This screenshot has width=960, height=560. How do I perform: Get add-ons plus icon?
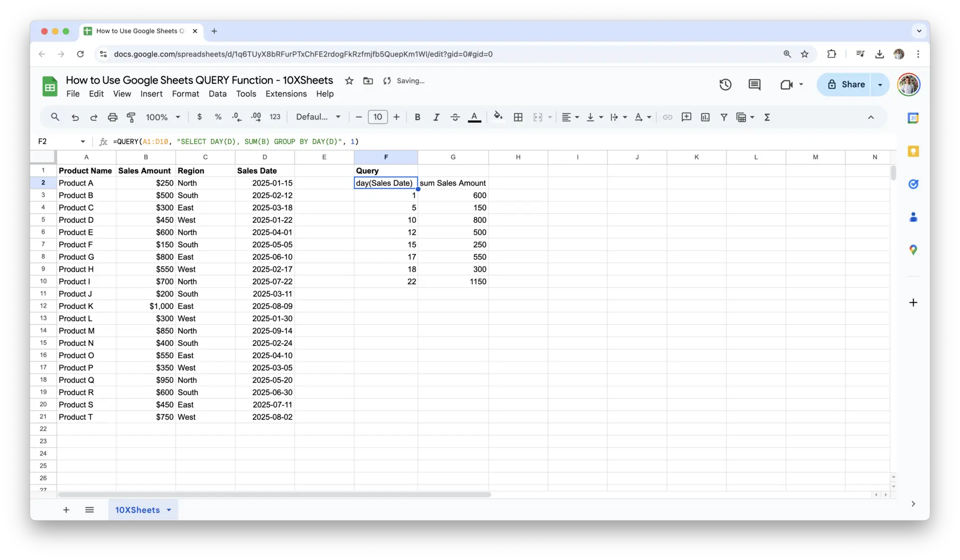point(913,302)
